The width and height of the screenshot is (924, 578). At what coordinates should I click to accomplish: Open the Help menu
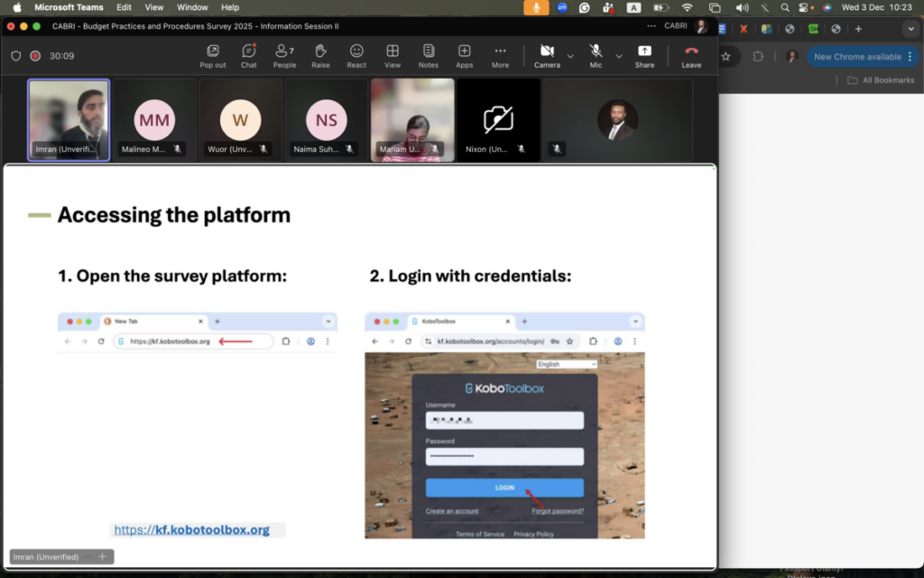[x=230, y=7]
